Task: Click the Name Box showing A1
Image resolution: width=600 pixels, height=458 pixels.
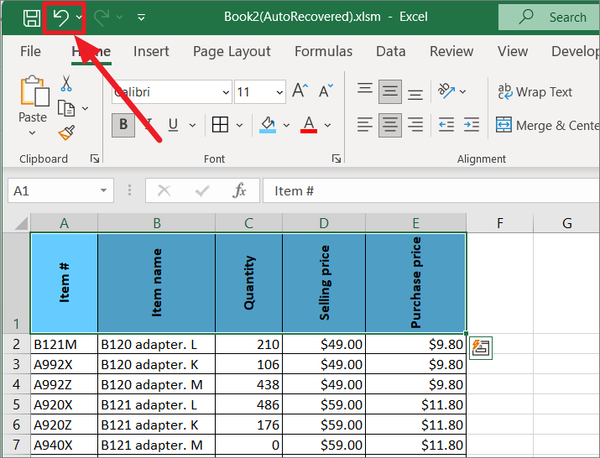Action: (x=52, y=191)
